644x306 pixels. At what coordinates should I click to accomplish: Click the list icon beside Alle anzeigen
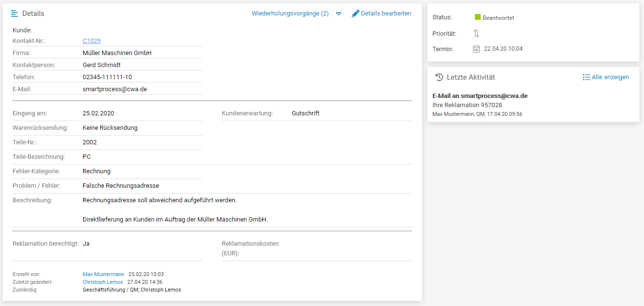tap(587, 77)
